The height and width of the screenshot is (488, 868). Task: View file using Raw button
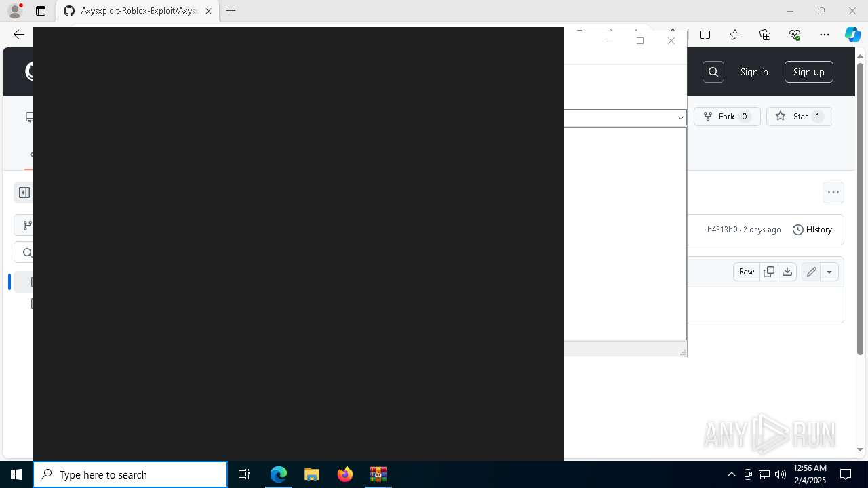point(746,272)
